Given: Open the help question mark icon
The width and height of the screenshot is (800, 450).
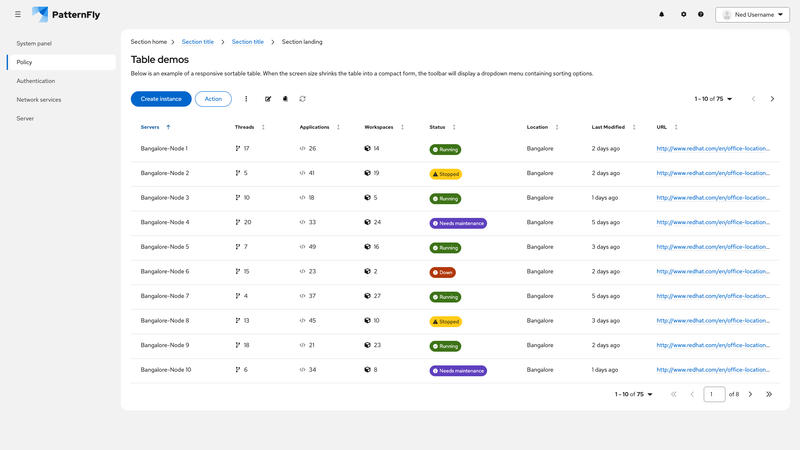Looking at the screenshot, I should (701, 14).
